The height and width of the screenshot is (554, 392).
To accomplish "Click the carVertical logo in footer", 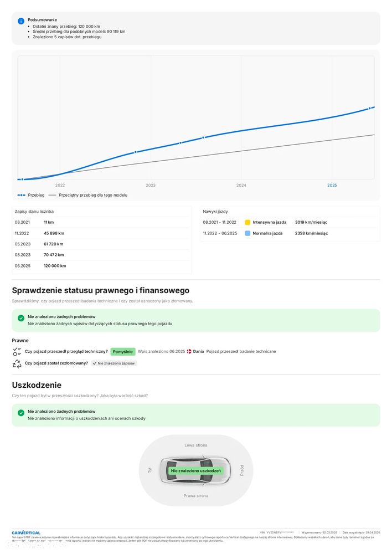I will 26,532.
